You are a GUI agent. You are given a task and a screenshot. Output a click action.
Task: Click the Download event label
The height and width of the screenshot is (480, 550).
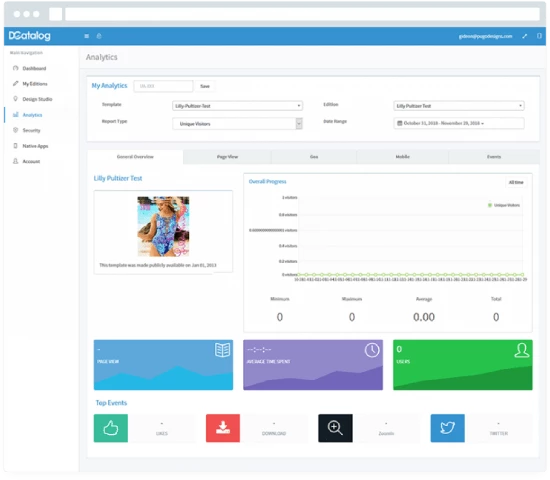point(274,433)
